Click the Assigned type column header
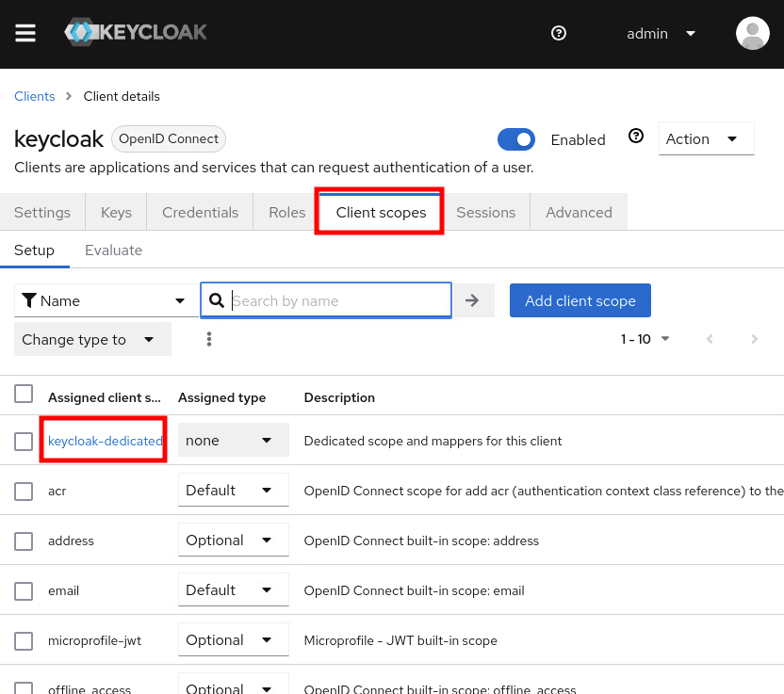This screenshot has height=694, width=784. tap(222, 397)
